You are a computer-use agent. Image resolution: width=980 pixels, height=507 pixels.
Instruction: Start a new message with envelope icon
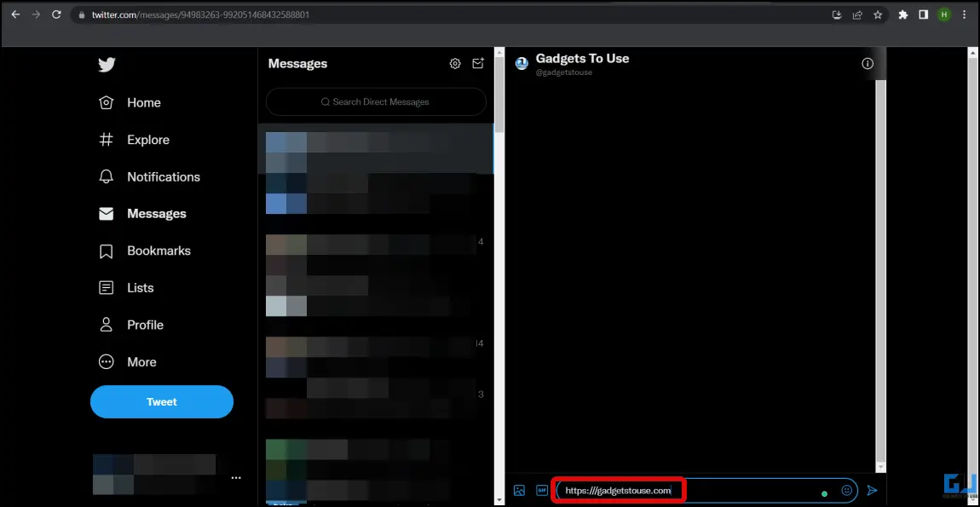pyautogui.click(x=478, y=64)
